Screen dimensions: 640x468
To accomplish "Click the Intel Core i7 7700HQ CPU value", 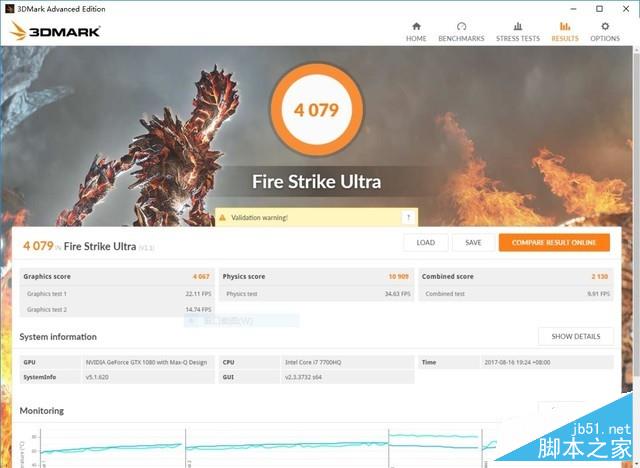I will pos(313,362).
